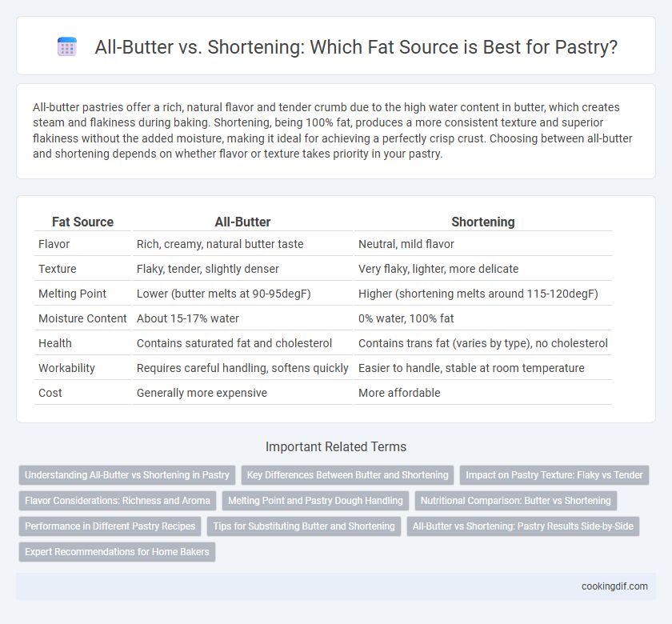Click the Moisture Content row label
The width and height of the screenshot is (672, 624).
click(x=82, y=318)
